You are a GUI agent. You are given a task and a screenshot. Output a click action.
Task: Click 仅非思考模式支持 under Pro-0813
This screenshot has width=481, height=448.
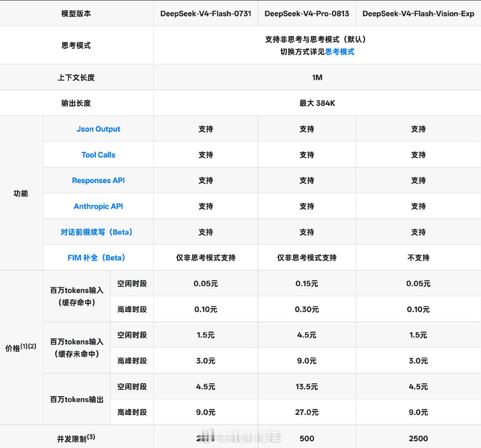coord(307,258)
